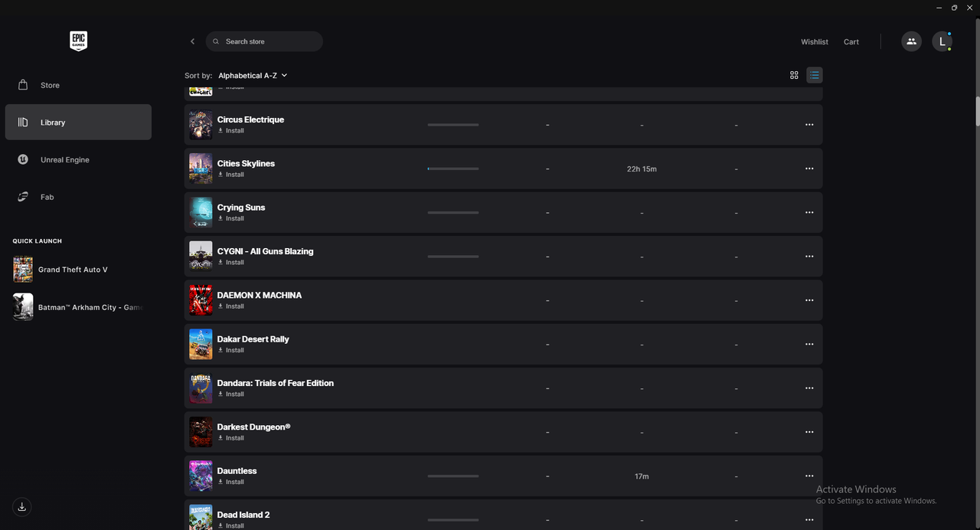The height and width of the screenshot is (530, 980).
Task: Click the Crying Suns cover art
Action: 201,213
